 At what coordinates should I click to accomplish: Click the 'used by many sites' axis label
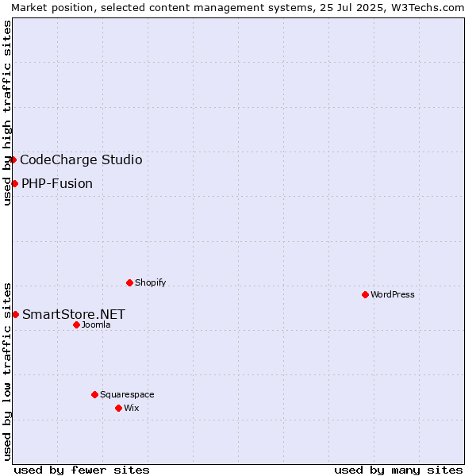tap(398, 470)
